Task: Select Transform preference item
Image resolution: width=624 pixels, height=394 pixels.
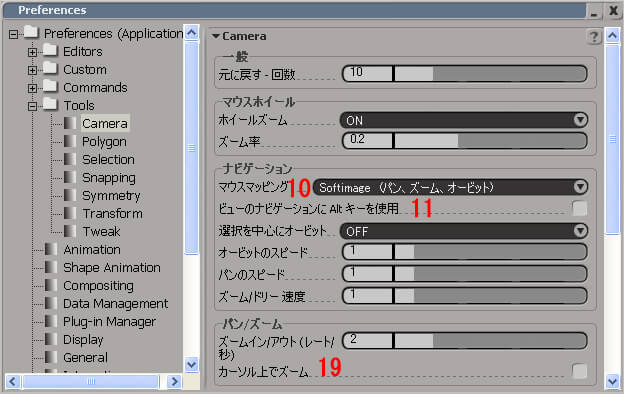Action: [112, 214]
